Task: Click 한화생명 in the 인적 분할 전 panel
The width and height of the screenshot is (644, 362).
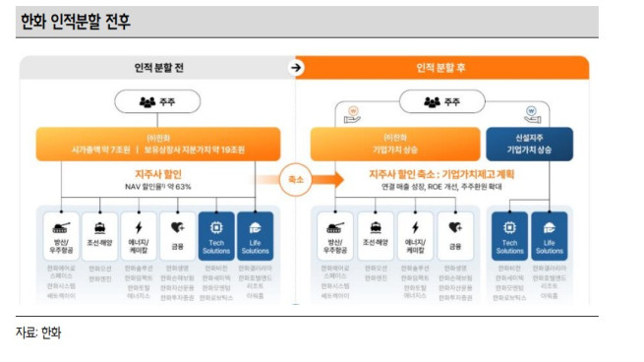Action: tap(177, 269)
